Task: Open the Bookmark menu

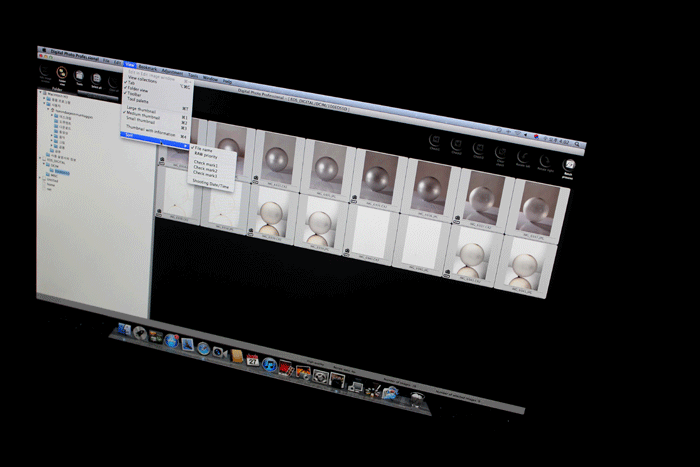Action: click(x=148, y=65)
